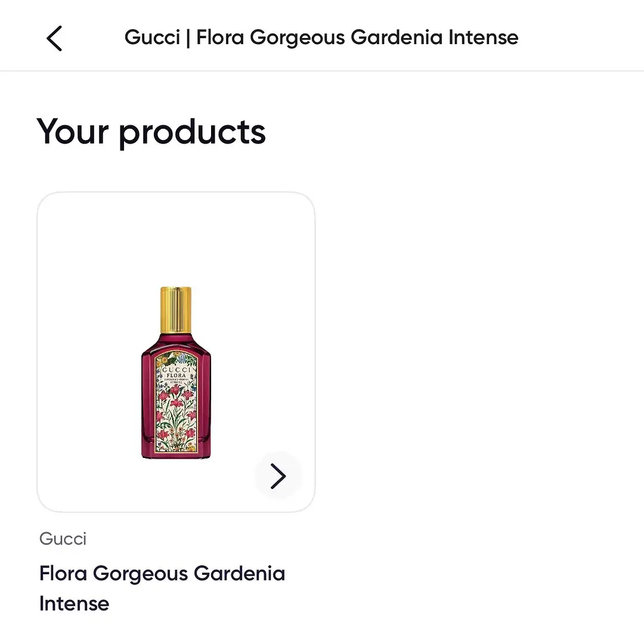Open product details via right chevron button
The width and height of the screenshot is (644, 644).
point(278,476)
